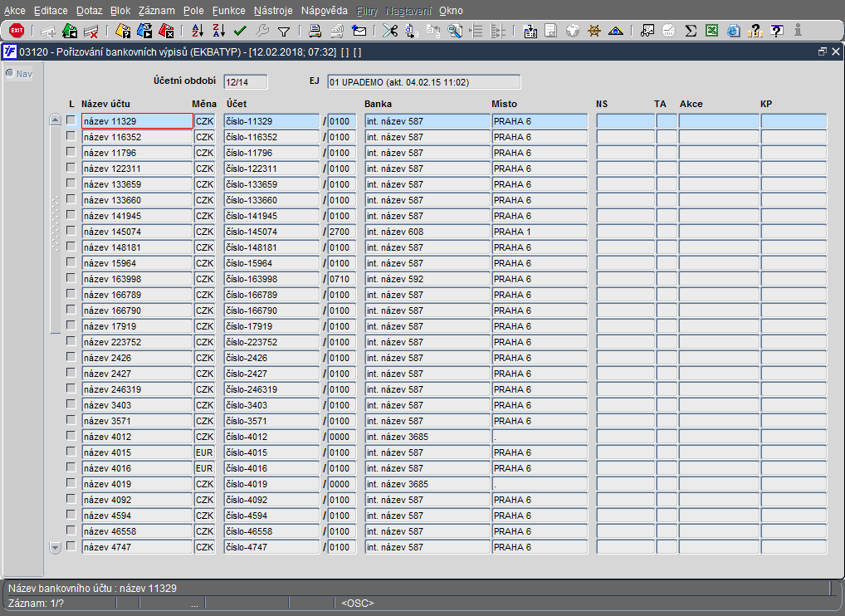This screenshot has height=616, width=845.
Task: Click the magnifying glass search icon
Action: coord(455,31)
